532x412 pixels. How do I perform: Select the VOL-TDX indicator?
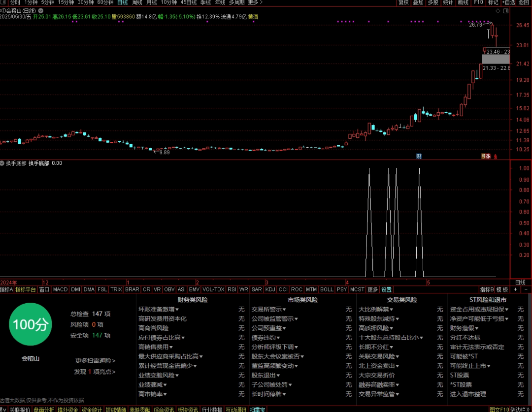tap(213, 289)
